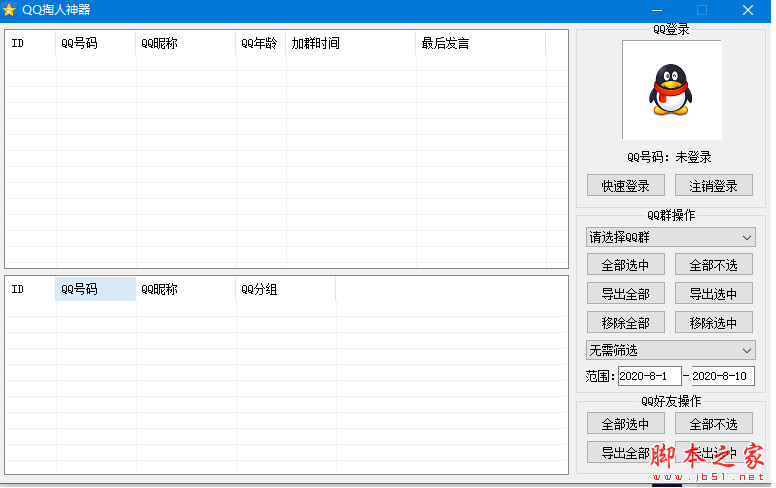Click 全部选中 under QQ群操作
Image resolution: width=776 pixels, height=488 pixels.
pos(625,265)
